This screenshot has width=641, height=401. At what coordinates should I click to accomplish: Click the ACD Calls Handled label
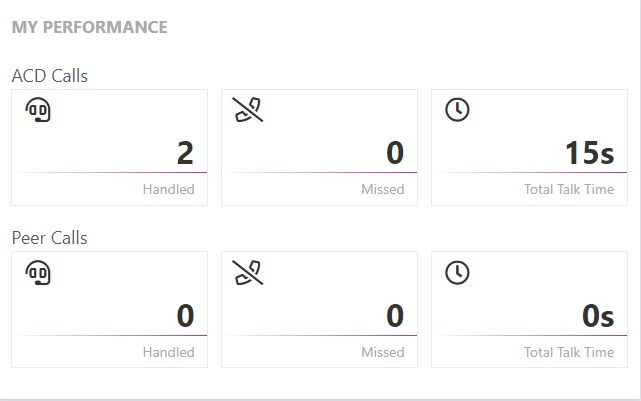coord(168,189)
